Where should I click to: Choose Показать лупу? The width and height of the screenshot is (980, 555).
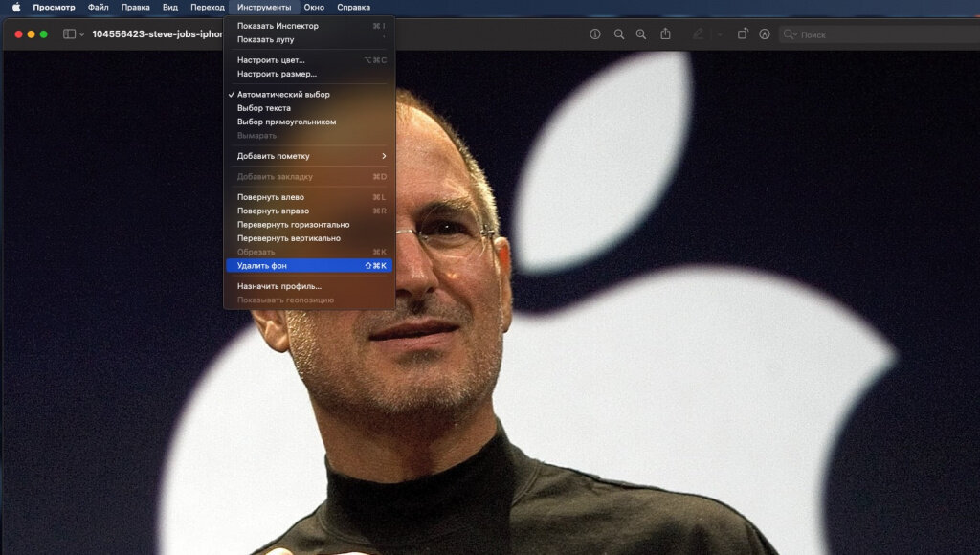[x=309, y=39]
